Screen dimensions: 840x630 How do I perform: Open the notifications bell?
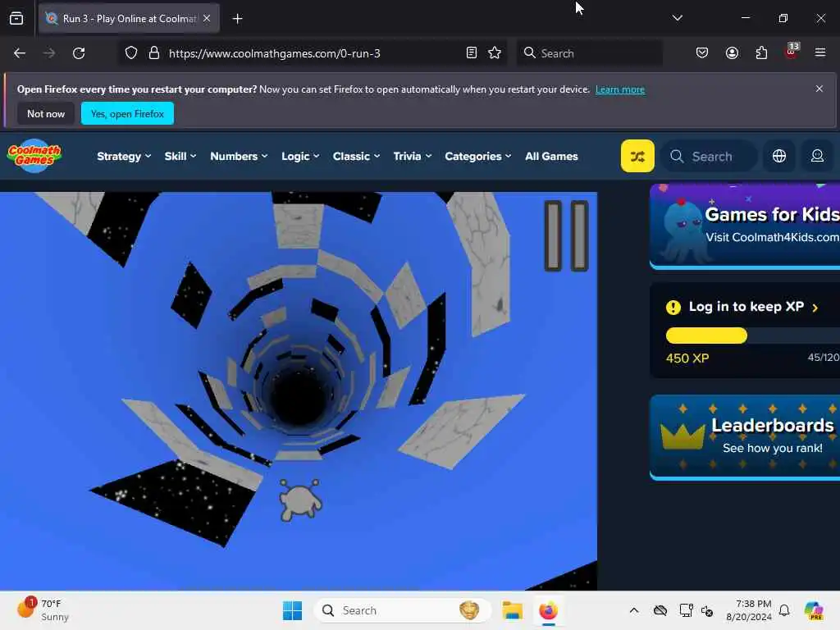click(784, 610)
